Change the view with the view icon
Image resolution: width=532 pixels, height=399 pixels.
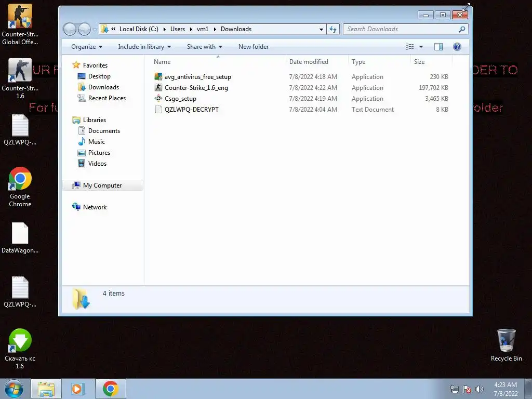409,47
